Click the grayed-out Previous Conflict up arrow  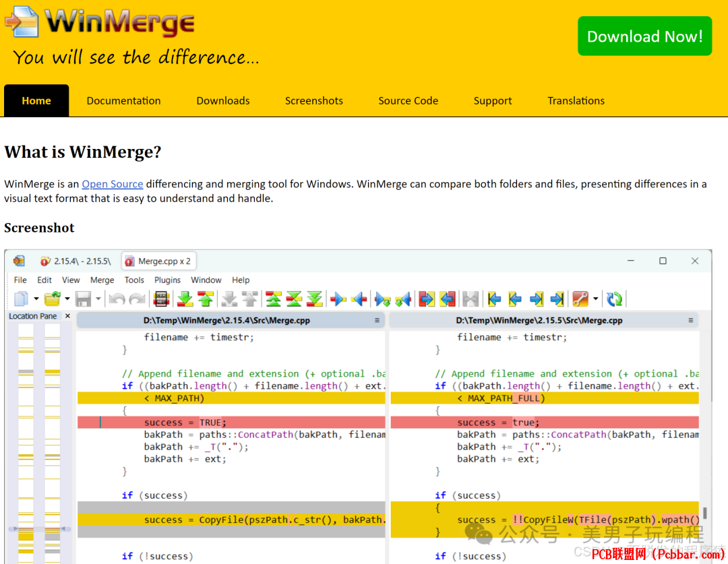coord(250,299)
